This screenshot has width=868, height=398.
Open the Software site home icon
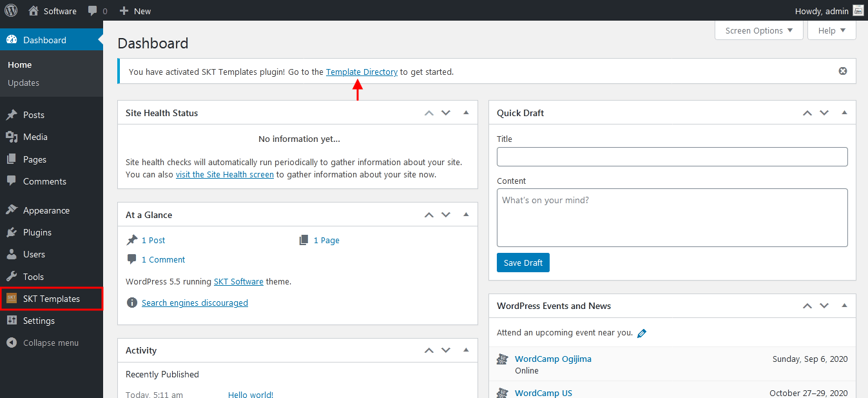[34, 10]
